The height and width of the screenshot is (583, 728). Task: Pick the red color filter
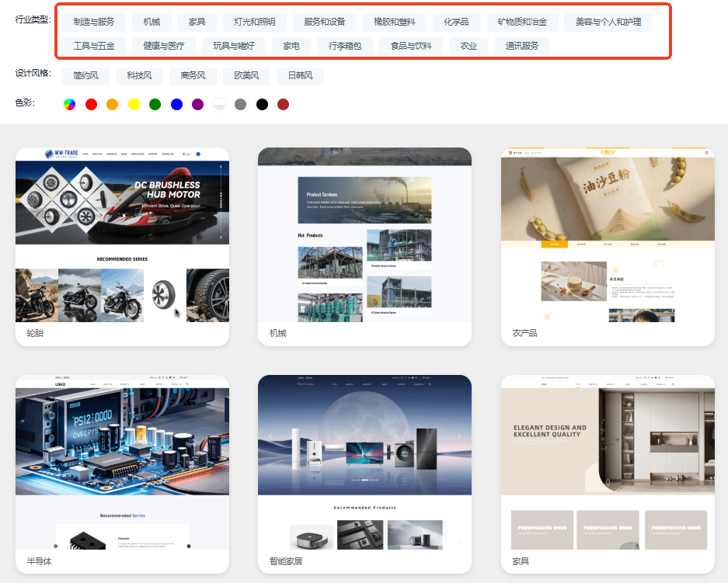(x=91, y=104)
